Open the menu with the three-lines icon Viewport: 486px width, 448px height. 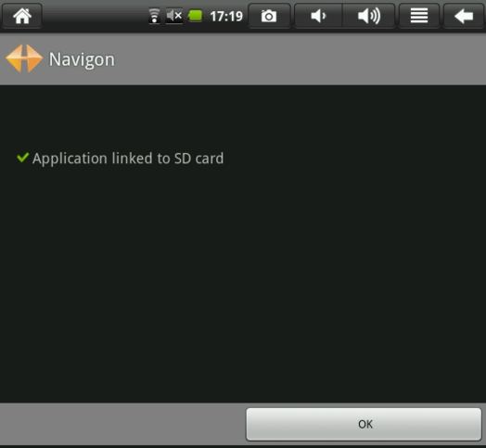click(x=419, y=16)
